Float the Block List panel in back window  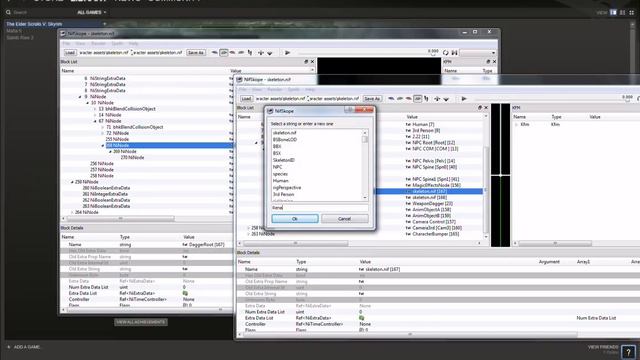tap(306, 62)
